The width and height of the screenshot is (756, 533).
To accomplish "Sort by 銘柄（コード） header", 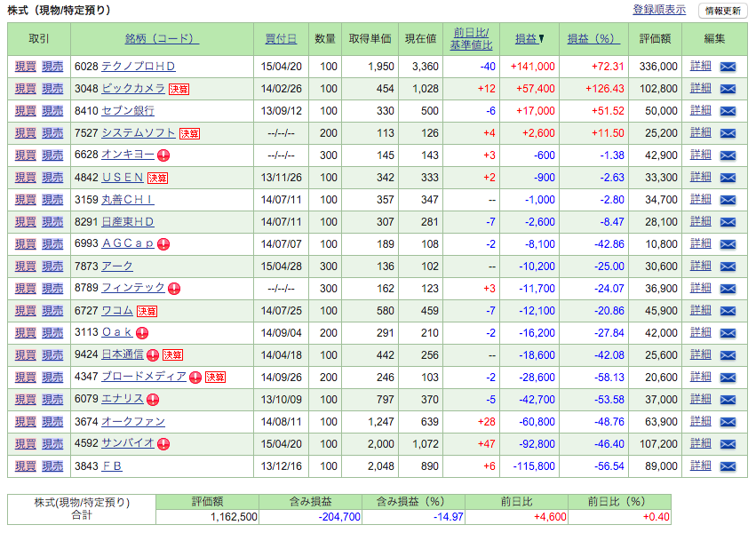I will pos(162,39).
